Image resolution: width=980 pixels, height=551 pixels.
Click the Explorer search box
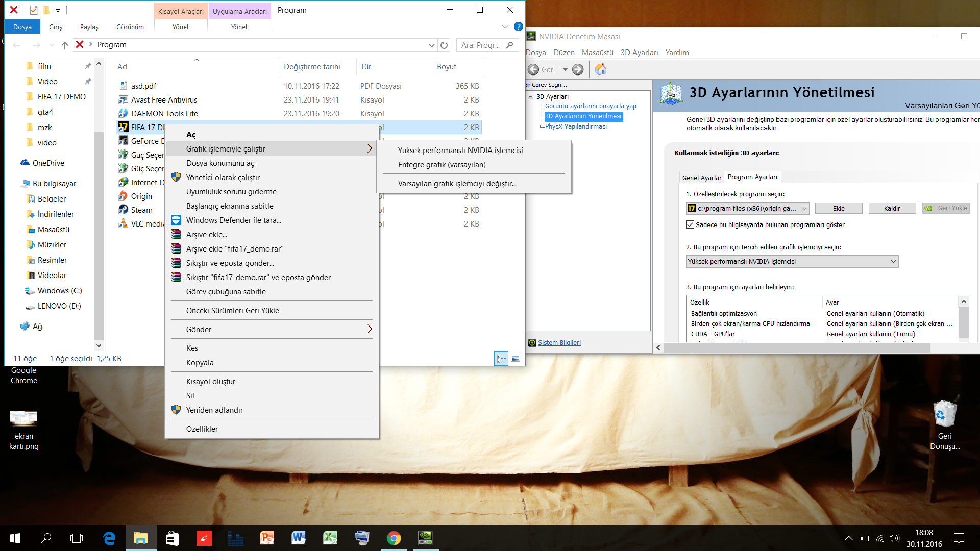click(x=487, y=45)
